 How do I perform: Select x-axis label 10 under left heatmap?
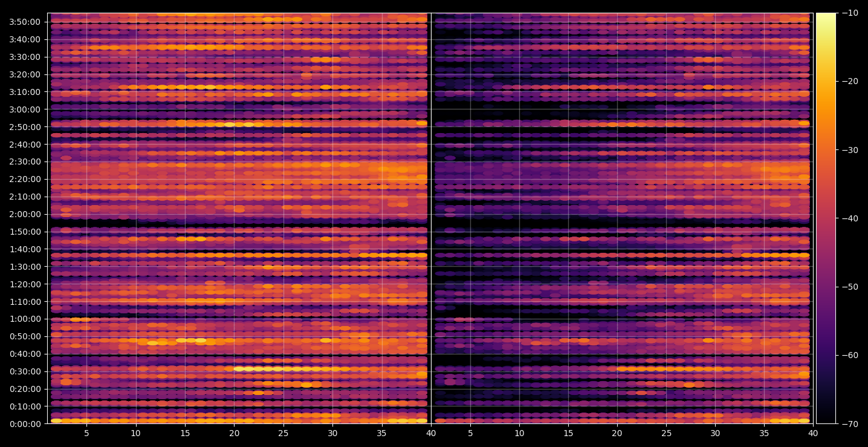click(135, 433)
